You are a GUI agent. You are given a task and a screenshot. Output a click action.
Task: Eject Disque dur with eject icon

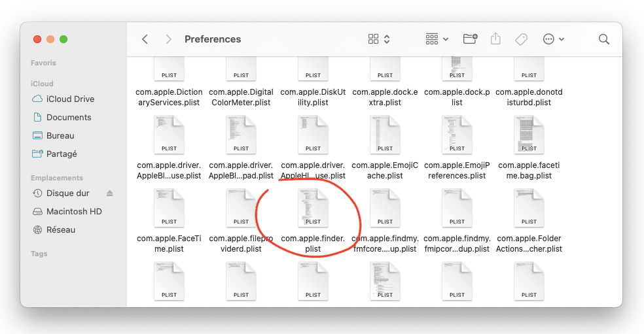[110, 193]
